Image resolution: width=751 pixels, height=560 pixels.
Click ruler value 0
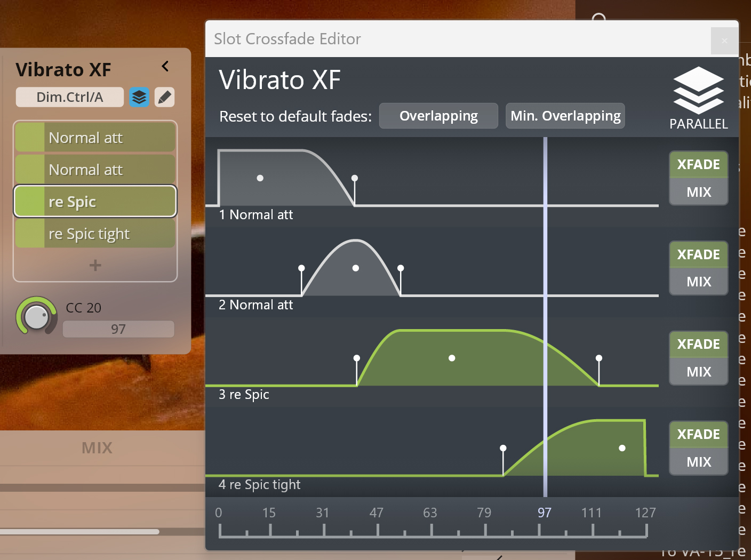coord(219,513)
